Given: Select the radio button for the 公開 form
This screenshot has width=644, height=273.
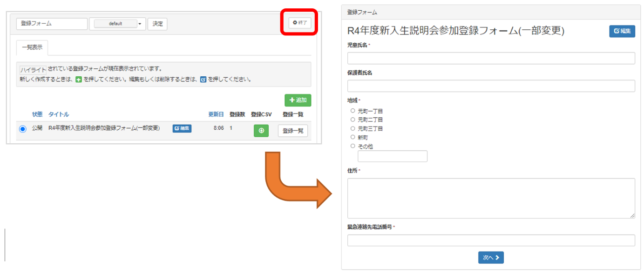Looking at the screenshot, I should tap(23, 129).
